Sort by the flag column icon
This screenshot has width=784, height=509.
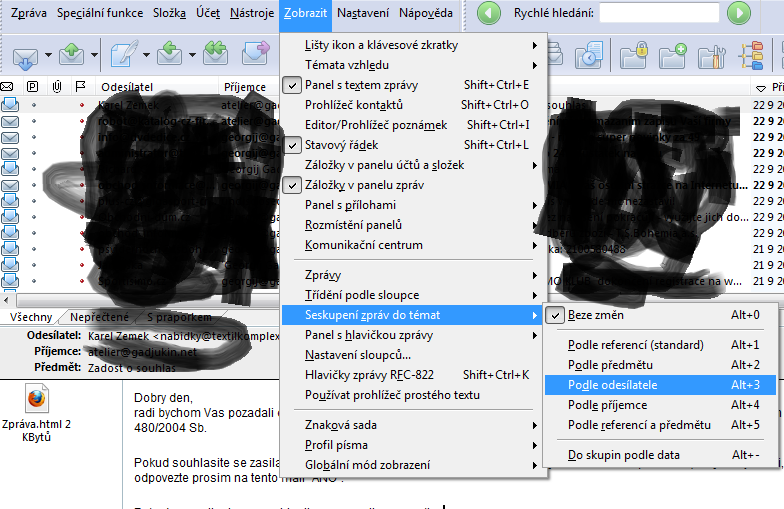coord(80,87)
